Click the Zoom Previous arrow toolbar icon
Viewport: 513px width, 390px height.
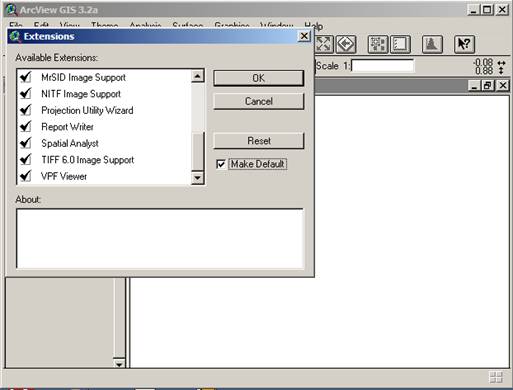tap(346, 44)
